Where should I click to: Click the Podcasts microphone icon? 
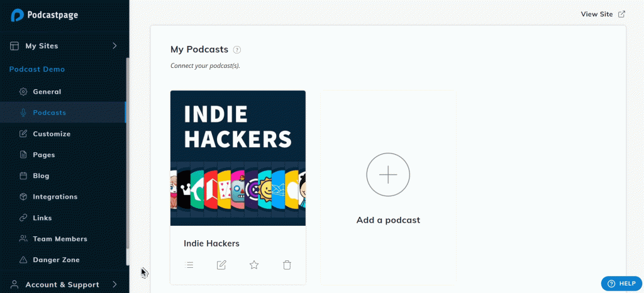(23, 113)
